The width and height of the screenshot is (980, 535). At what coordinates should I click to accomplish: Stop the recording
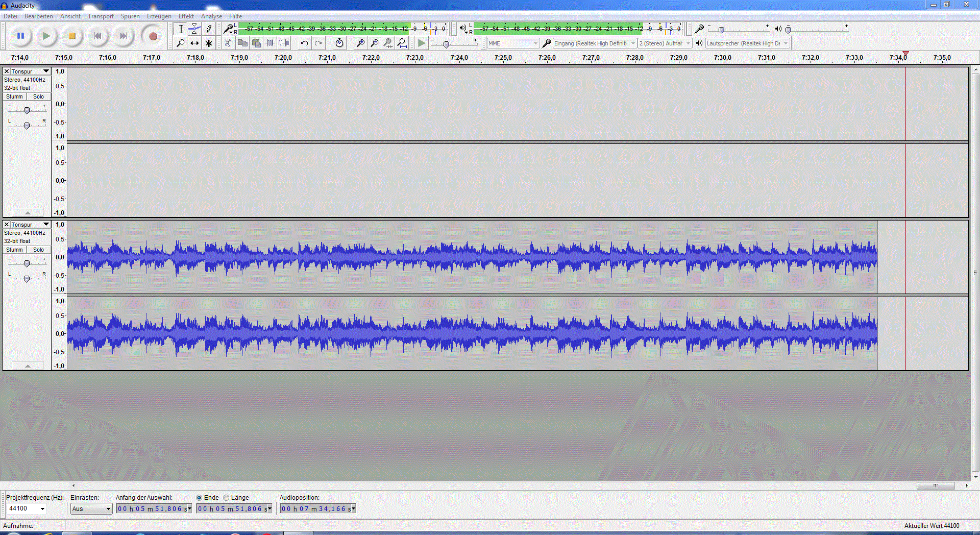(x=72, y=36)
